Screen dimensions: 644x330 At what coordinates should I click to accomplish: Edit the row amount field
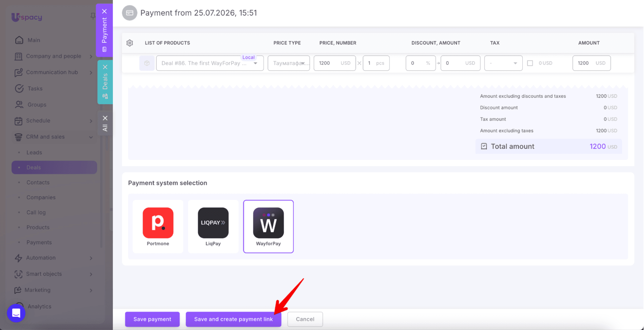coord(592,63)
